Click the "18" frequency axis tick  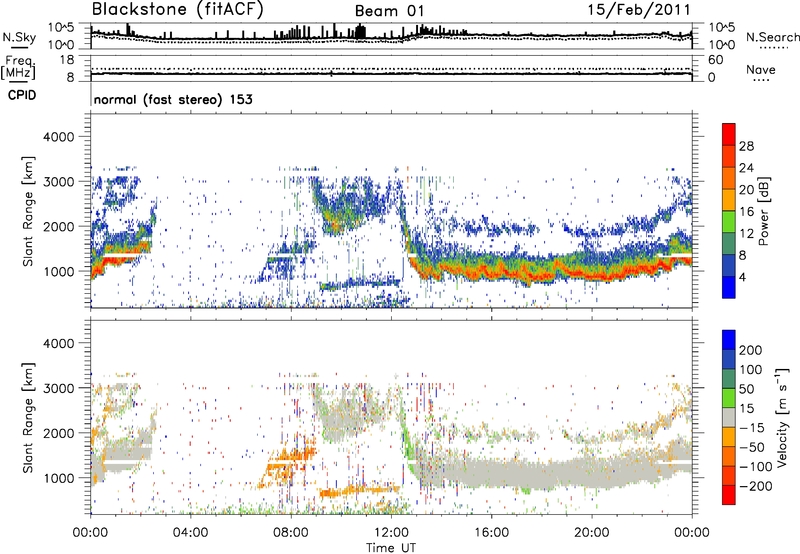(67, 60)
